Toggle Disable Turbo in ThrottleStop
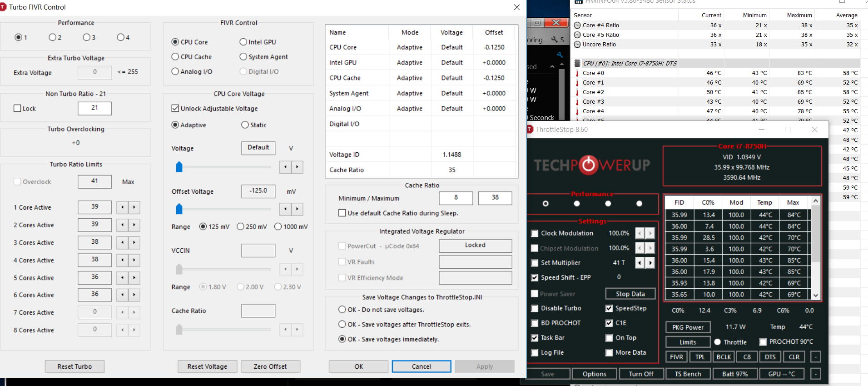868x386 pixels. 535,308
